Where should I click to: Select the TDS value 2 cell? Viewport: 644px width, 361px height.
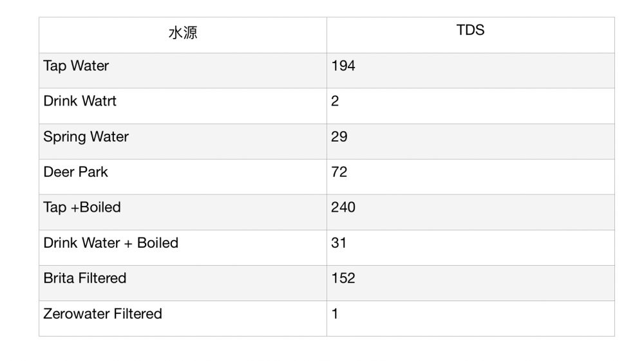[336, 102]
